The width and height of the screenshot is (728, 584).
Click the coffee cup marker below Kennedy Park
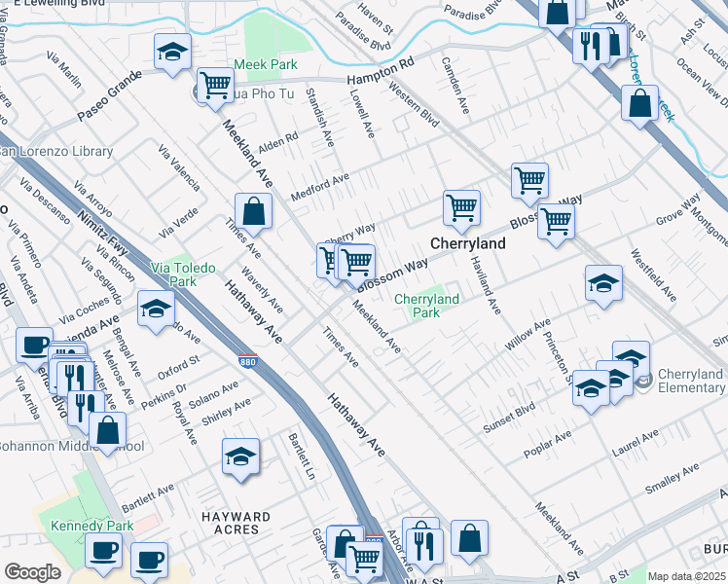pyautogui.click(x=104, y=552)
